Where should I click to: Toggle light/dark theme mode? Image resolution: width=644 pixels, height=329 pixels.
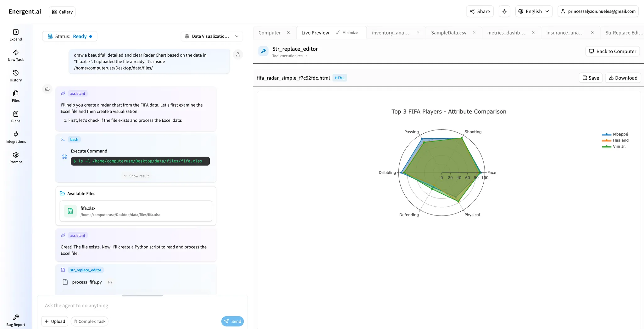(x=504, y=11)
